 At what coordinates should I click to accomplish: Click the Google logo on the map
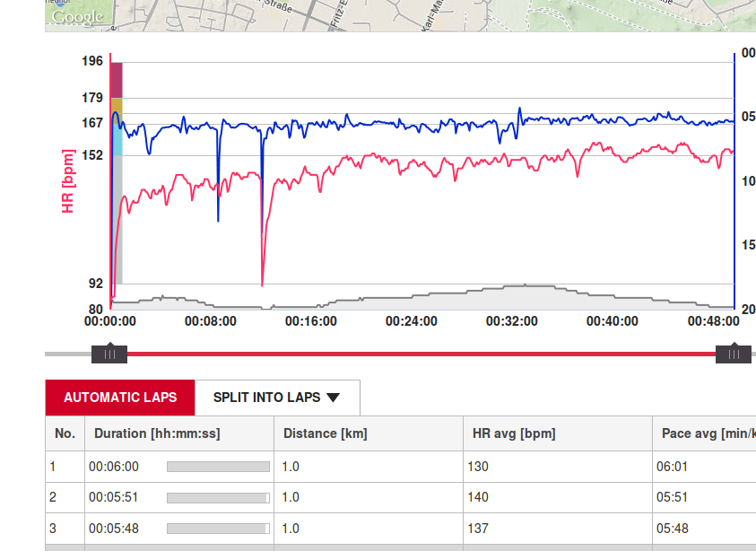(76, 17)
